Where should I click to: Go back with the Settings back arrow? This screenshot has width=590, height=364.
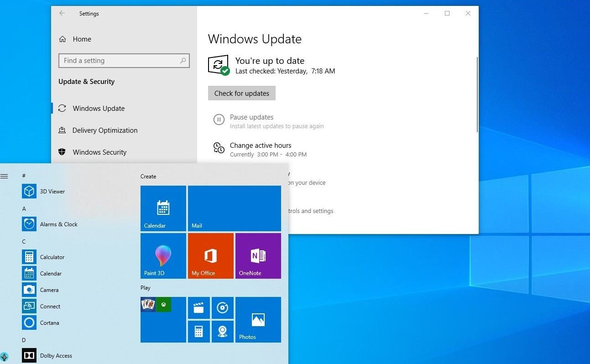click(x=62, y=13)
